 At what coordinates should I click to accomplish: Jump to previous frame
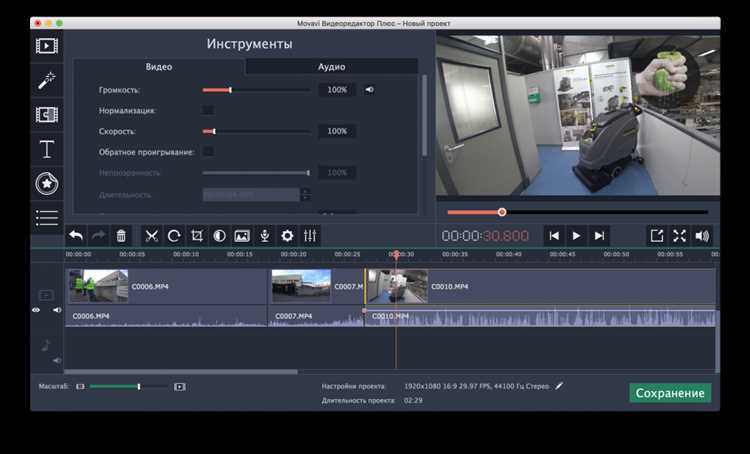point(554,236)
